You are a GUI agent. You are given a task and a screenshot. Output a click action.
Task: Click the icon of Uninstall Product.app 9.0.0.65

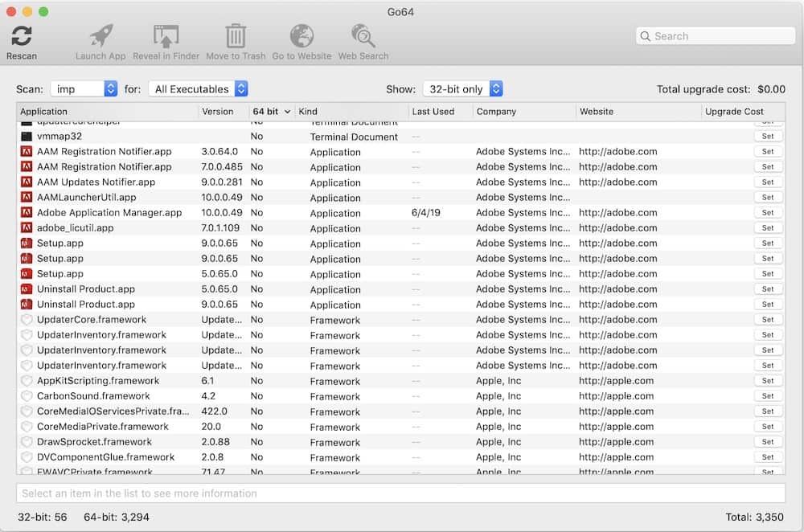pos(27,305)
